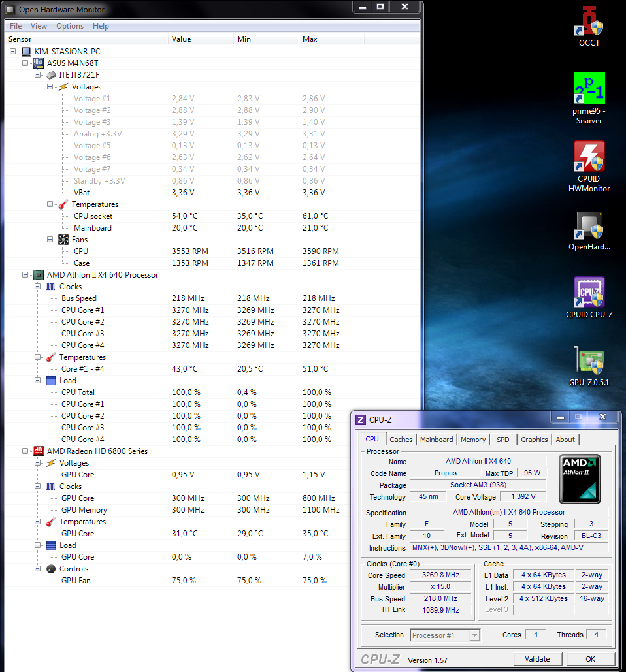Click the CPU-Z Specification field

509,512
